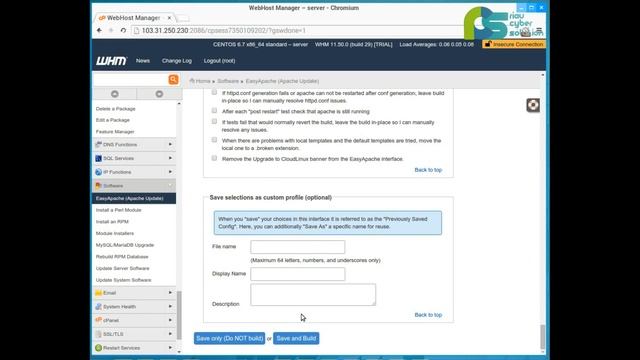640x360 pixels.
Task: Open Update System Software link
Action: coord(123,280)
